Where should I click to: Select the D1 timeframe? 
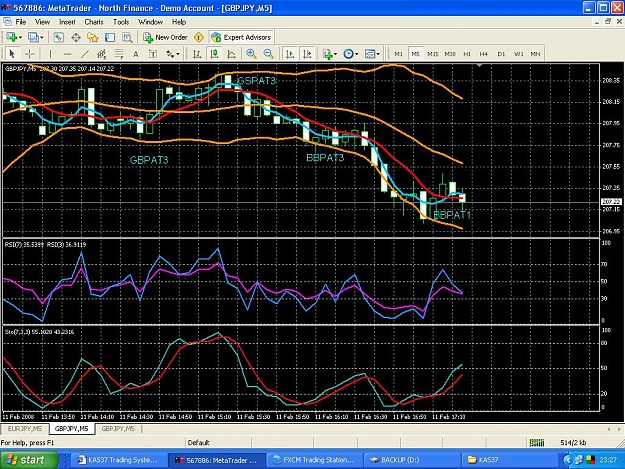tap(501, 54)
